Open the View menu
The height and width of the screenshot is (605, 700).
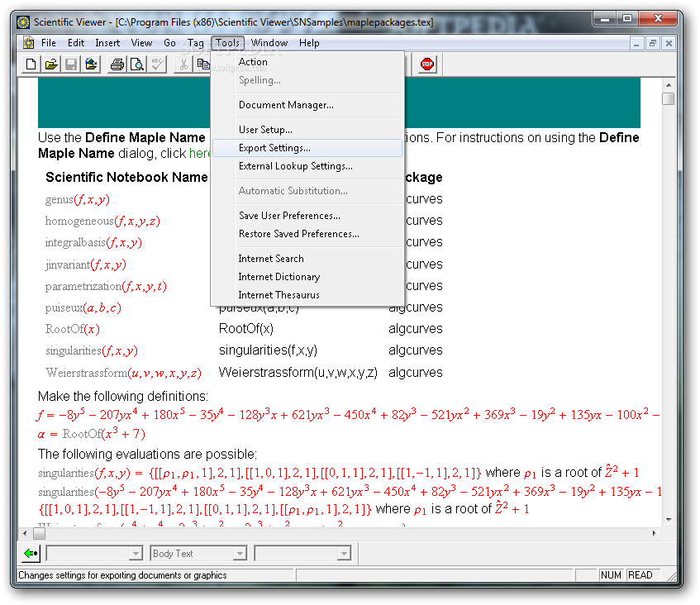pos(141,43)
